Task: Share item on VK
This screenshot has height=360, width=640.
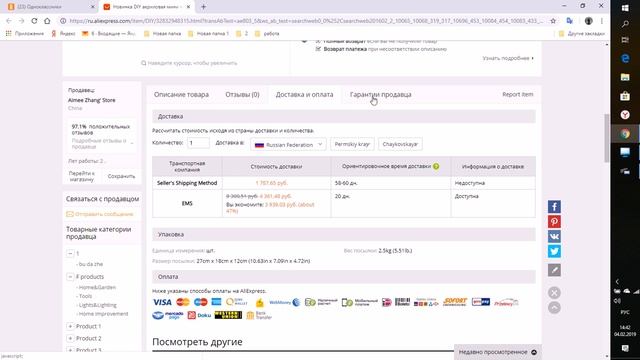Action: pyautogui.click(x=554, y=236)
